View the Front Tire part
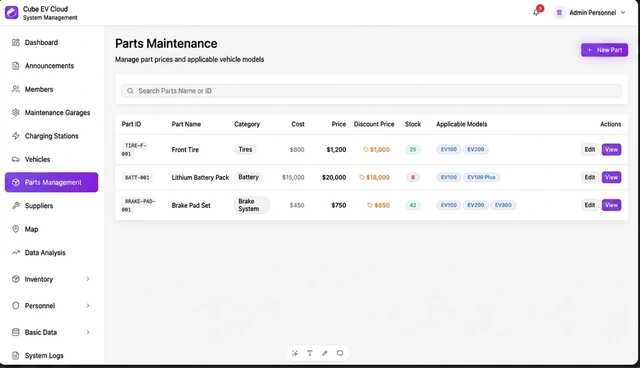This screenshot has width=640, height=368. coord(611,150)
